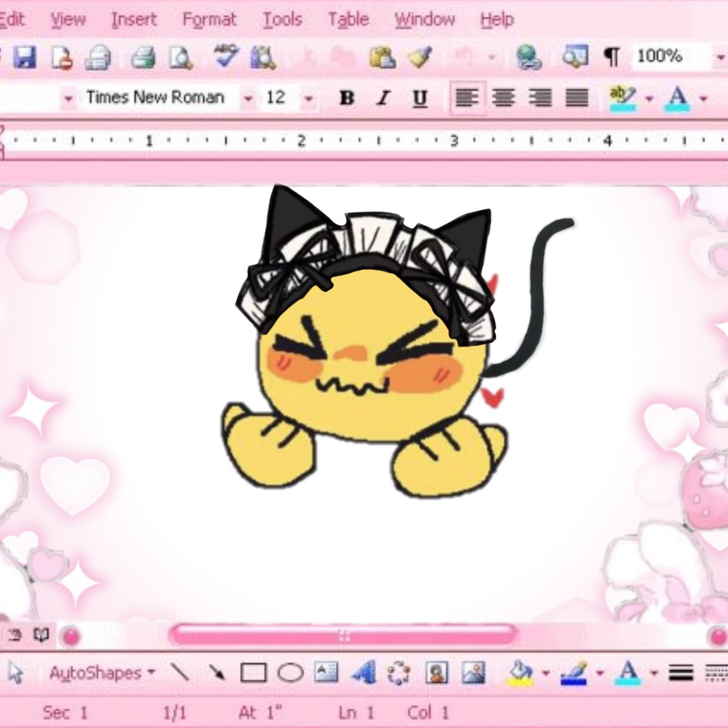Open the font size 12 dropdown
Screen dimensions: 728x728
pos(309,98)
